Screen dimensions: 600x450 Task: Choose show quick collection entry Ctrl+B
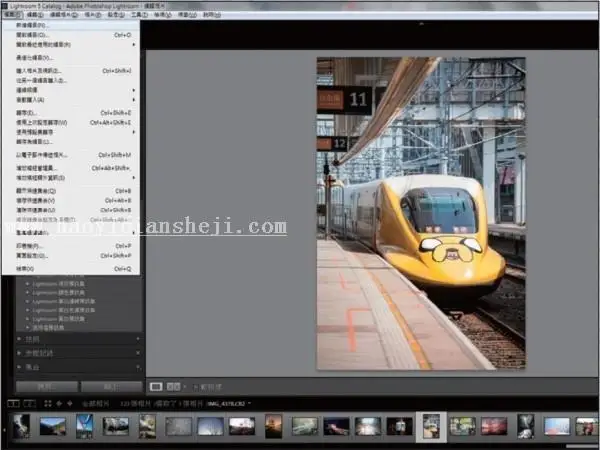point(71,191)
